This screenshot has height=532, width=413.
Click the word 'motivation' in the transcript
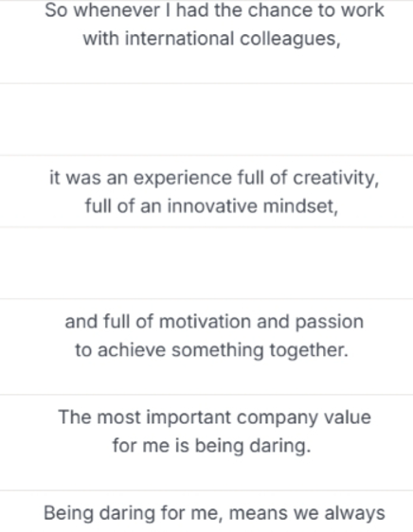(x=205, y=322)
